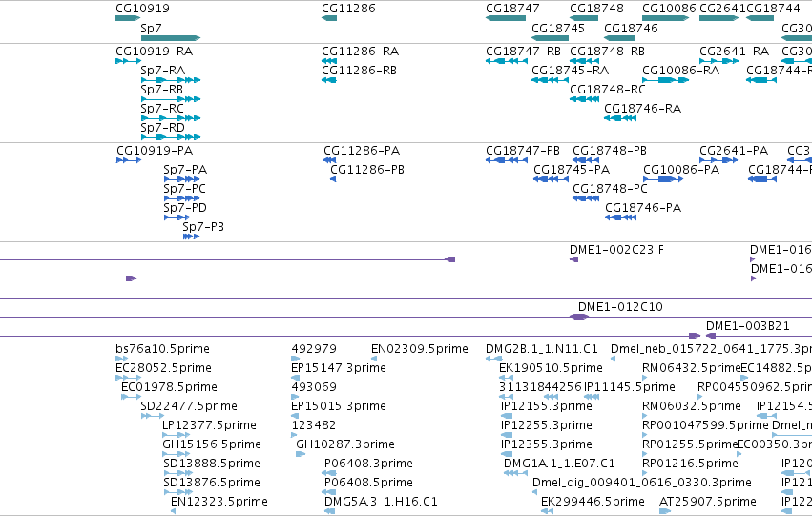Click the CG18747 gene arrow
This screenshot has width=812, height=516.
[x=506, y=18]
